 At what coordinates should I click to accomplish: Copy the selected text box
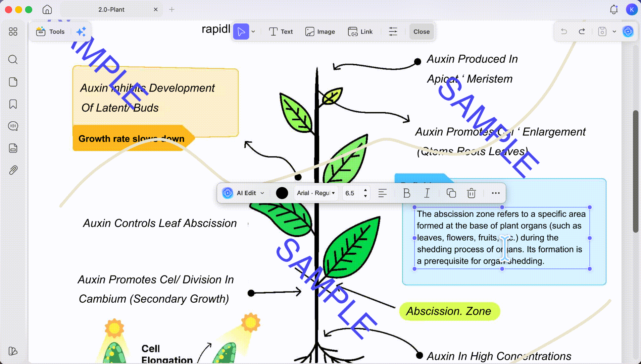pos(451,193)
